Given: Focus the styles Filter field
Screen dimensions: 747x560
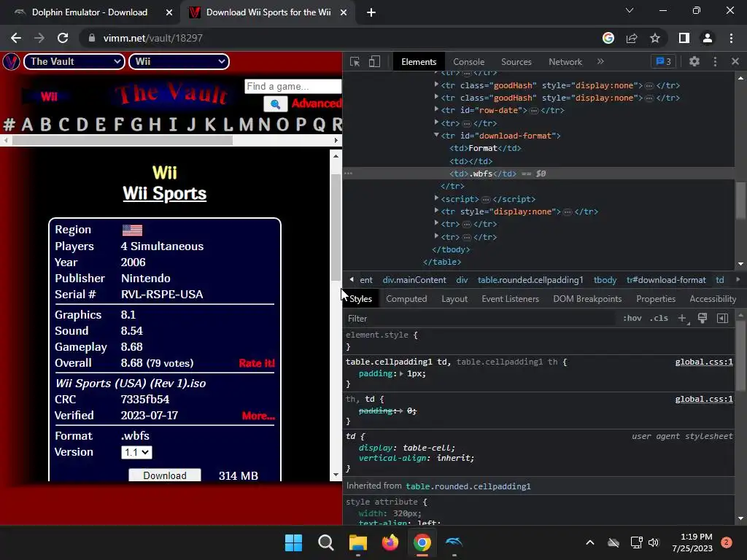Looking at the screenshot, I should point(481,318).
